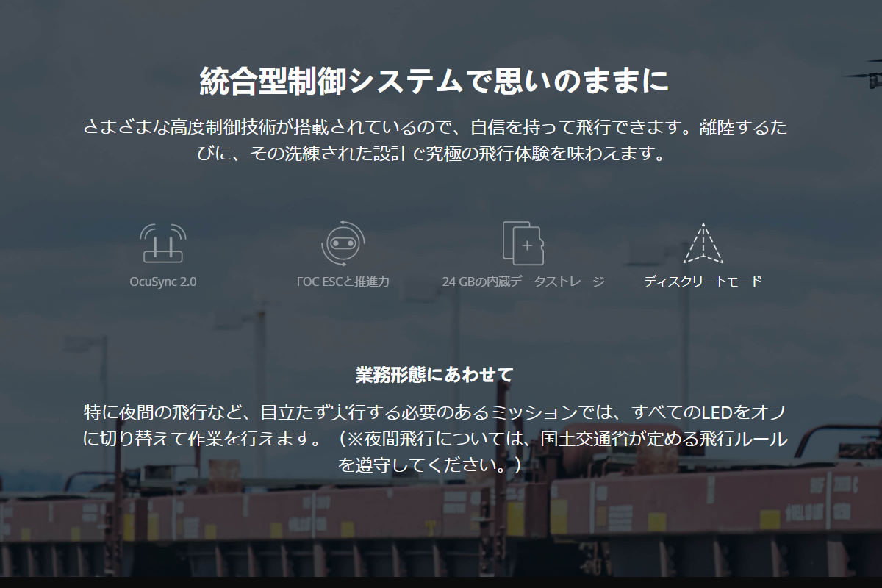Switch to the FOC ESCと推進力 tab
The image size is (882, 588).
pyautogui.click(x=343, y=282)
